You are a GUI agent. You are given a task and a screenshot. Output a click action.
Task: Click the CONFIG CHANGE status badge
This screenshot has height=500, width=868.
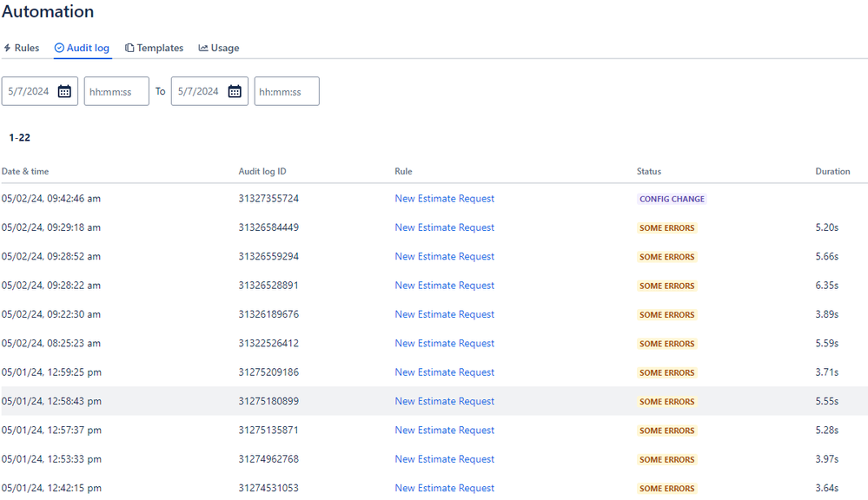point(672,198)
